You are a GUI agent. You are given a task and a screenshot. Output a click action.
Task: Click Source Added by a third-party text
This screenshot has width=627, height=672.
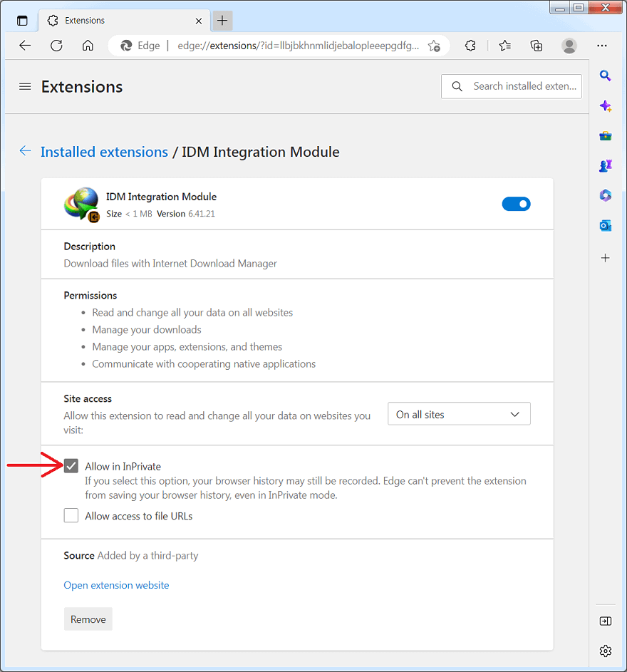[x=130, y=555]
